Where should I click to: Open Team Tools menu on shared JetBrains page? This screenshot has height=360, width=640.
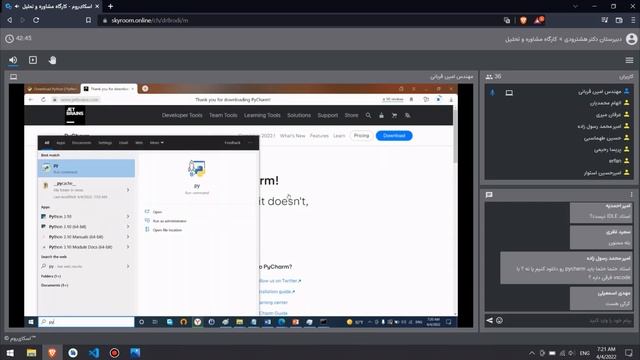(x=223, y=116)
